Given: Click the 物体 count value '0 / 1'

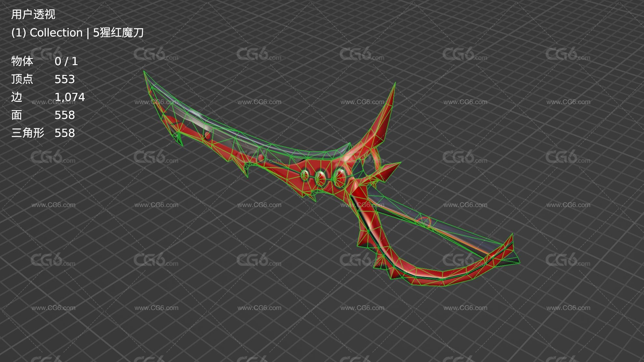Looking at the screenshot, I should click(66, 61).
